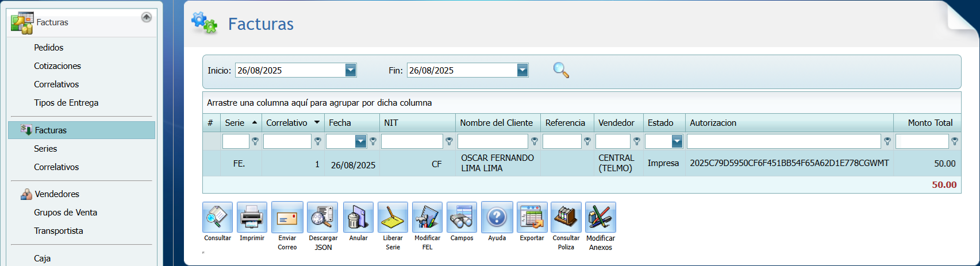The width and height of the screenshot is (980, 266).
Task: Click the Consultar invoice icon
Action: coord(217,218)
